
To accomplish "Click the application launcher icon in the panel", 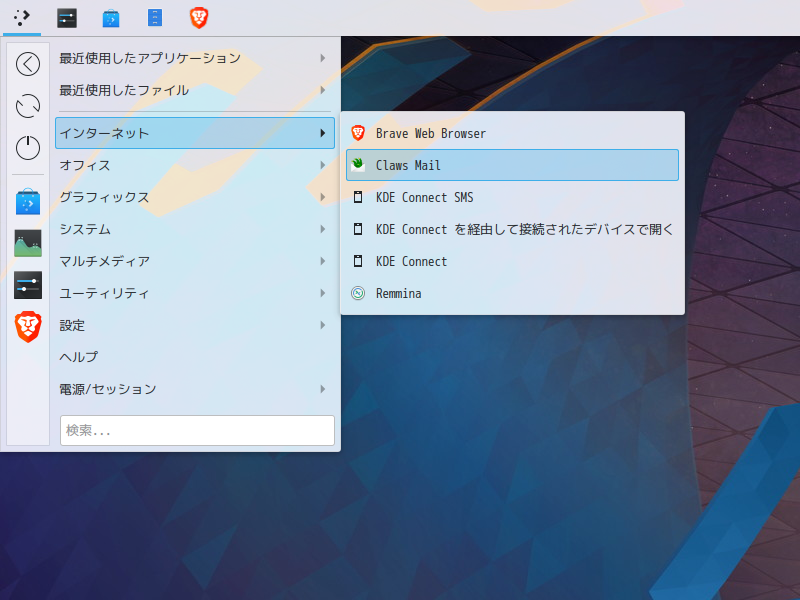I will 21,18.
